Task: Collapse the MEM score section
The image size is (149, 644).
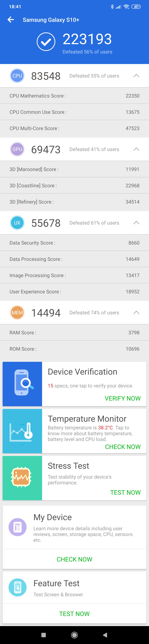Action: (x=136, y=313)
